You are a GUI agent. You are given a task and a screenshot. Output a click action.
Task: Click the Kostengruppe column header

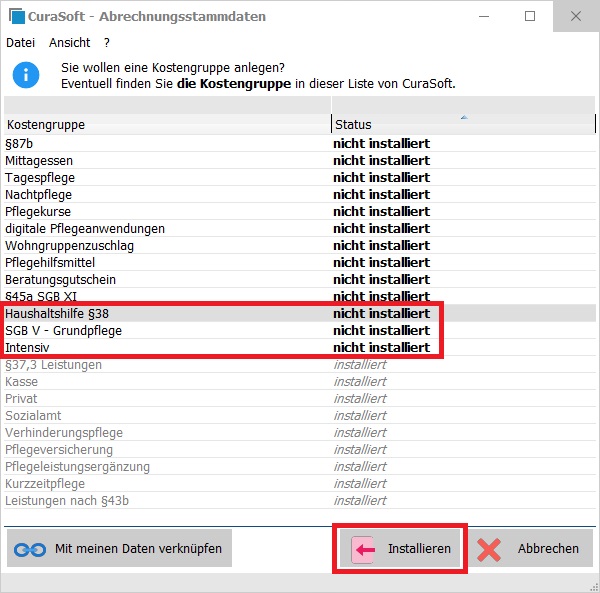pos(168,124)
